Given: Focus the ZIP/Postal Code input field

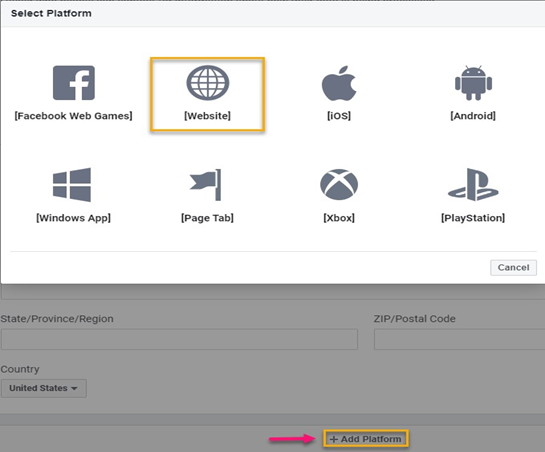Looking at the screenshot, I should point(459,339).
